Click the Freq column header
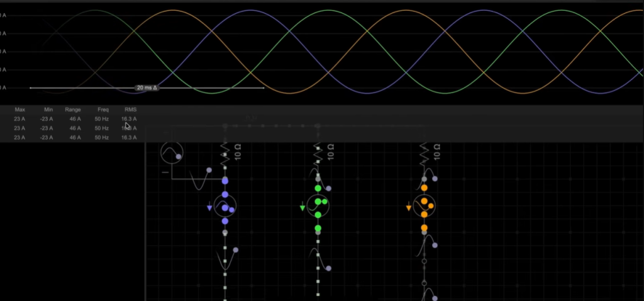The height and width of the screenshot is (301, 644). (x=103, y=110)
